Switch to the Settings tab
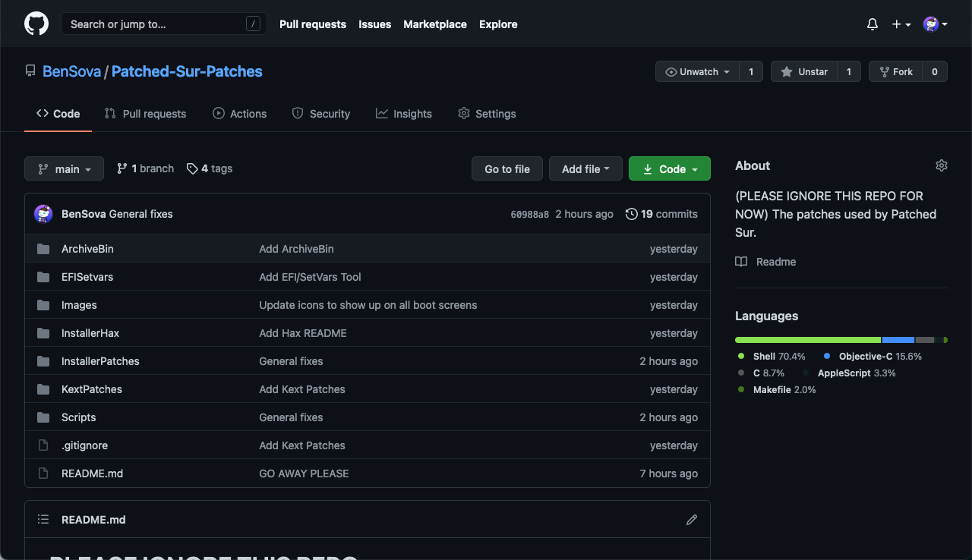The height and width of the screenshot is (560, 972). click(x=487, y=114)
